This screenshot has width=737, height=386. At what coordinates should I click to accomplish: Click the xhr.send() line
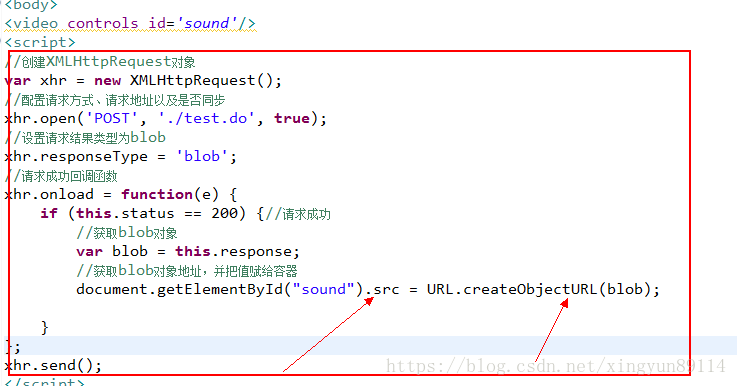tap(53, 365)
